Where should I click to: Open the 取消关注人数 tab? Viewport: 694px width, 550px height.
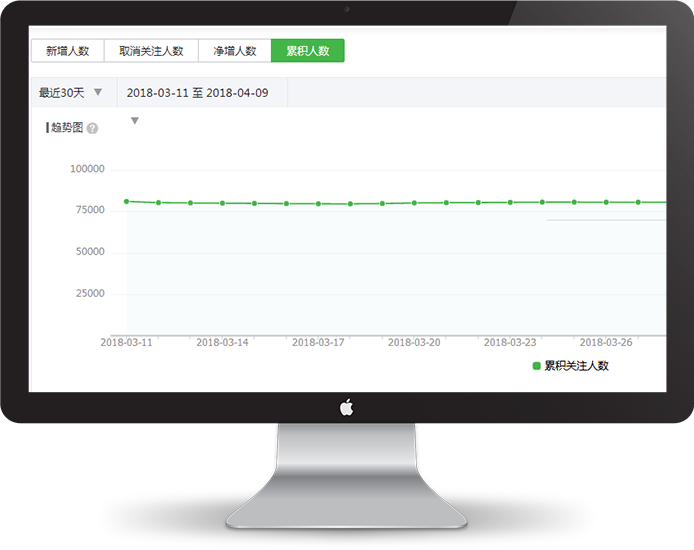(x=151, y=51)
